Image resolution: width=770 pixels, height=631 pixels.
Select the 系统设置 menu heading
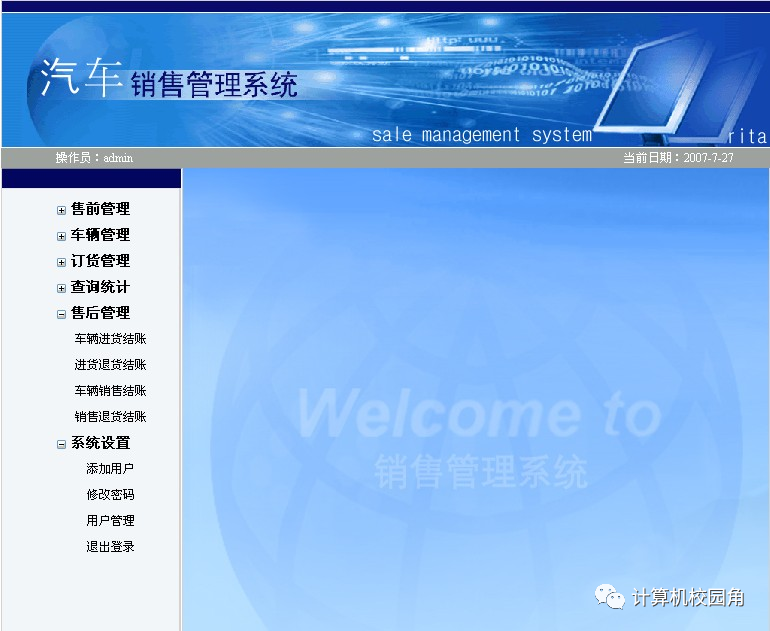[100, 443]
